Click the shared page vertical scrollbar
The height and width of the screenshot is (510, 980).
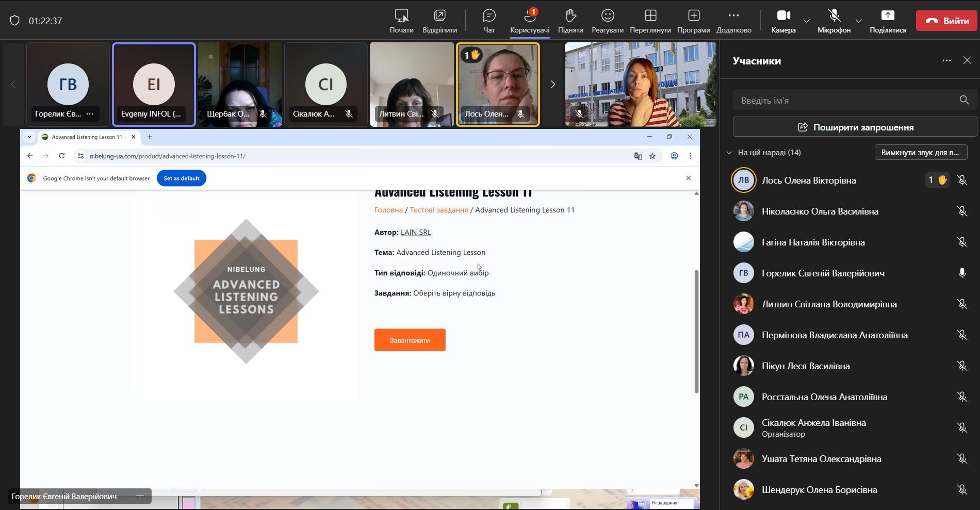[696, 331]
